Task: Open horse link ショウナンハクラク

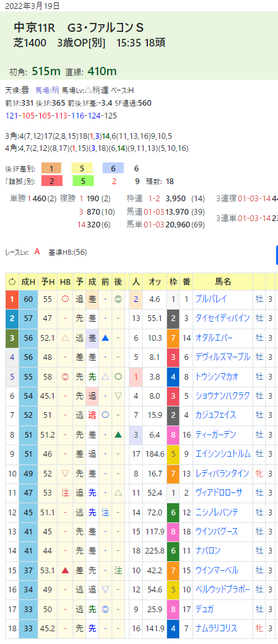Action: [223, 396]
